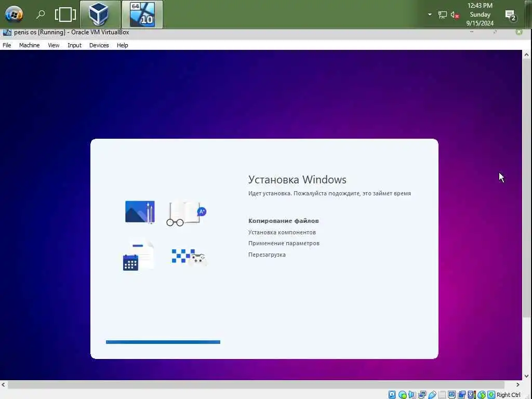
Task: Click the horizontal scrollbar thumb
Action: pos(256,385)
